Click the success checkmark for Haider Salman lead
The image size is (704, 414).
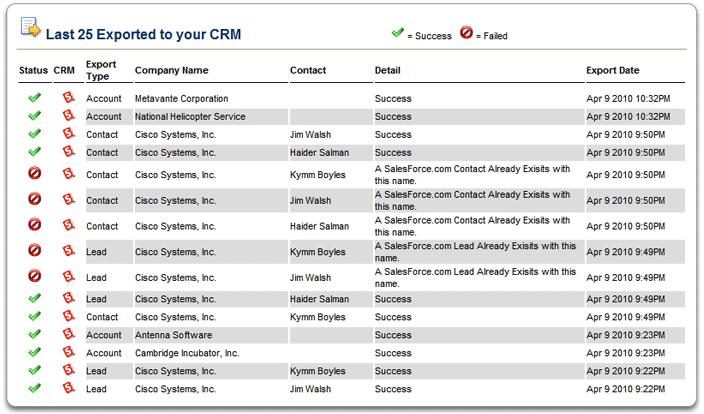pos(35,298)
